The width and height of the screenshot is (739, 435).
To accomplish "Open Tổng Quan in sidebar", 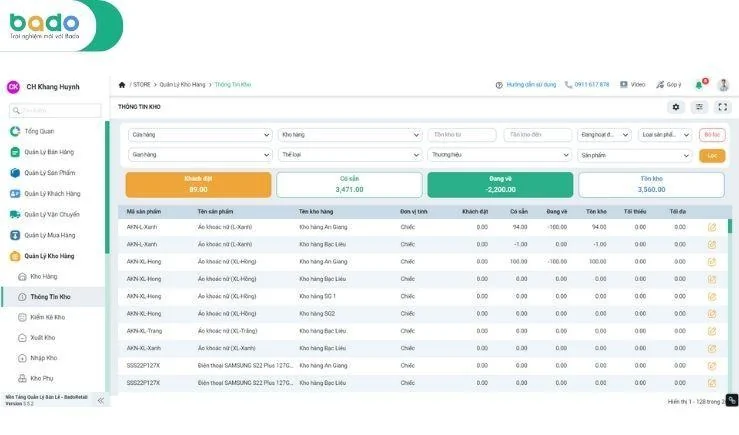I will [x=39, y=131].
